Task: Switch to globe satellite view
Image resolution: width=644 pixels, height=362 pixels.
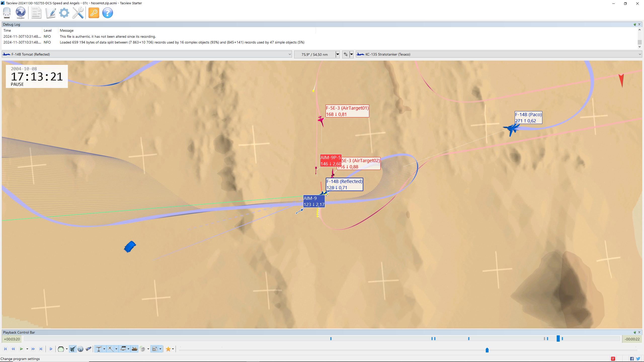Action: click(80, 349)
